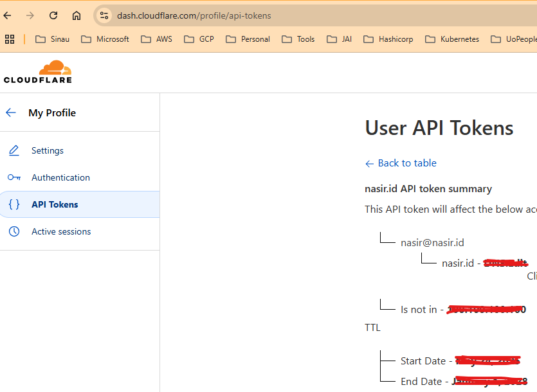Open the Tools bookmarks folder
Screen dimensions: 537x392
coord(298,39)
